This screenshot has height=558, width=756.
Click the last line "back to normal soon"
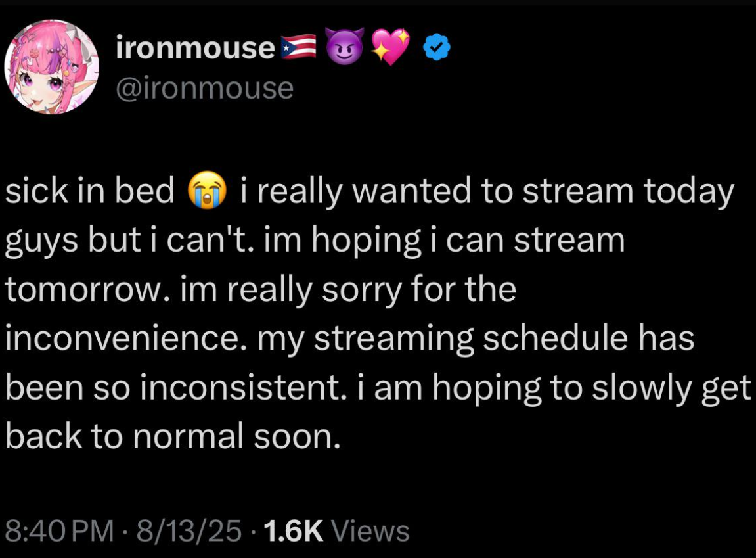point(173,438)
